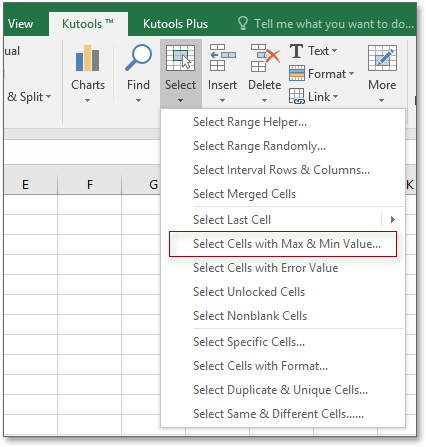Switch to the View tab
The height and width of the screenshot is (447, 426).
point(20,24)
